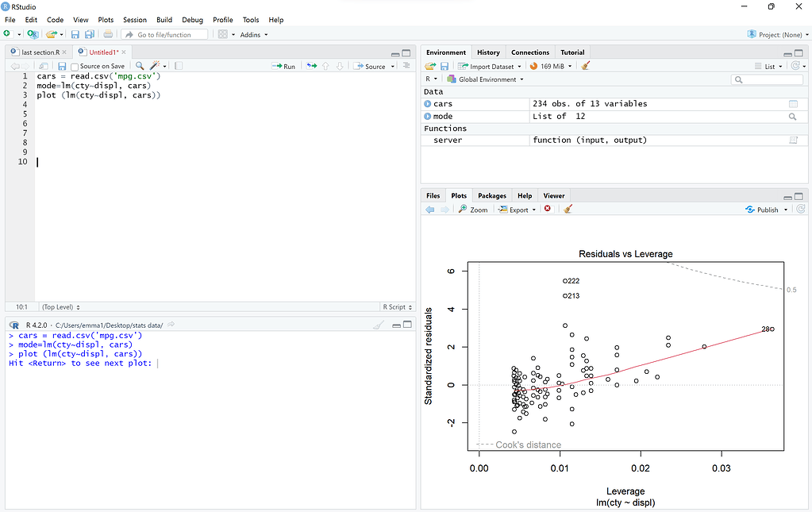Publish the plot

click(x=762, y=210)
